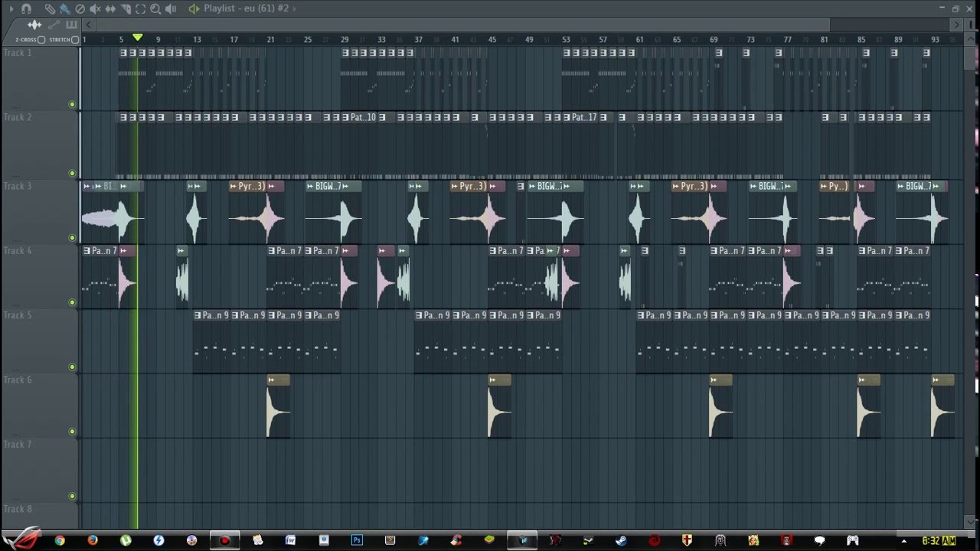This screenshot has width=980, height=551.
Task: Launch Firefox from the taskbar
Action: pos(93,540)
